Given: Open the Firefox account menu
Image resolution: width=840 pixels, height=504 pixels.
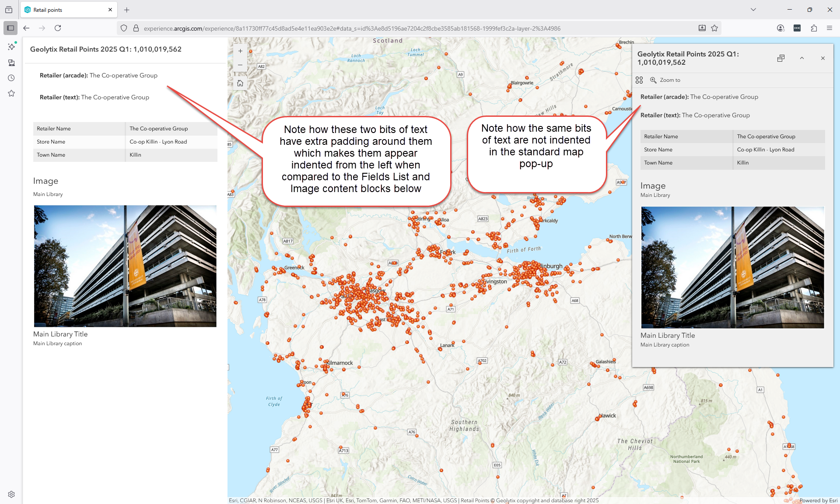Looking at the screenshot, I should (780, 28).
